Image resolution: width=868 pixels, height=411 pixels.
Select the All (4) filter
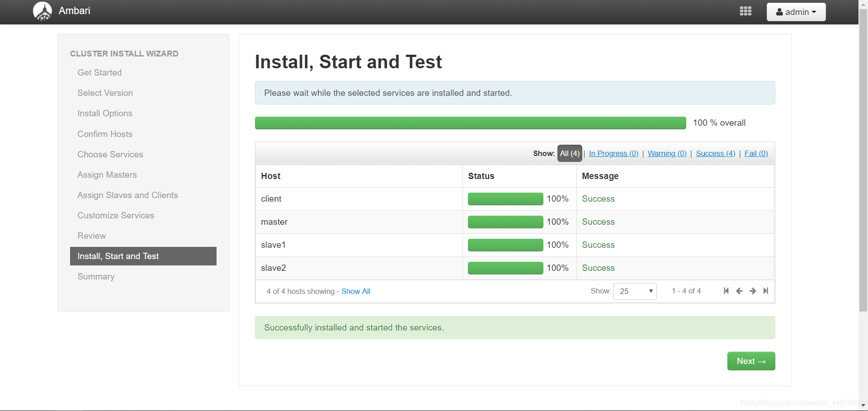[x=570, y=153]
